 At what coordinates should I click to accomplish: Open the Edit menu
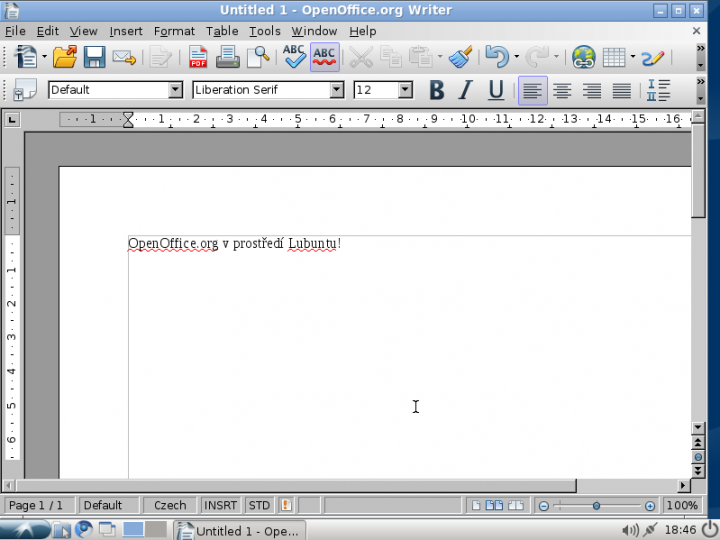(48, 31)
